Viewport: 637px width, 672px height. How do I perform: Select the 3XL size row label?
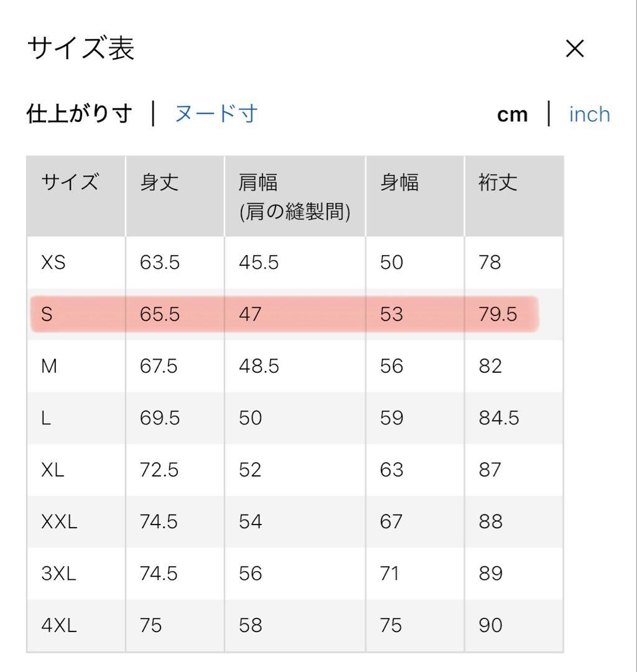click(x=58, y=573)
